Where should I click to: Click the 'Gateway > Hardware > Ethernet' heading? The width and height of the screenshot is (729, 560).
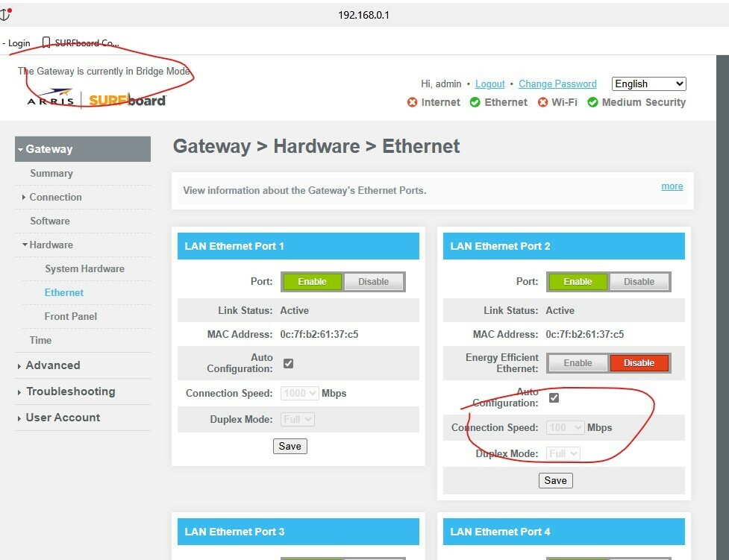(316, 146)
